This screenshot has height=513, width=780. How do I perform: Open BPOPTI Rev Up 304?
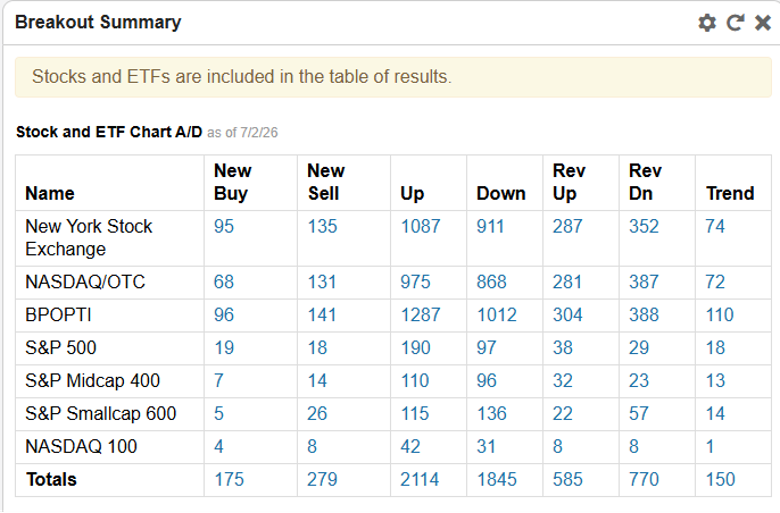click(x=568, y=315)
